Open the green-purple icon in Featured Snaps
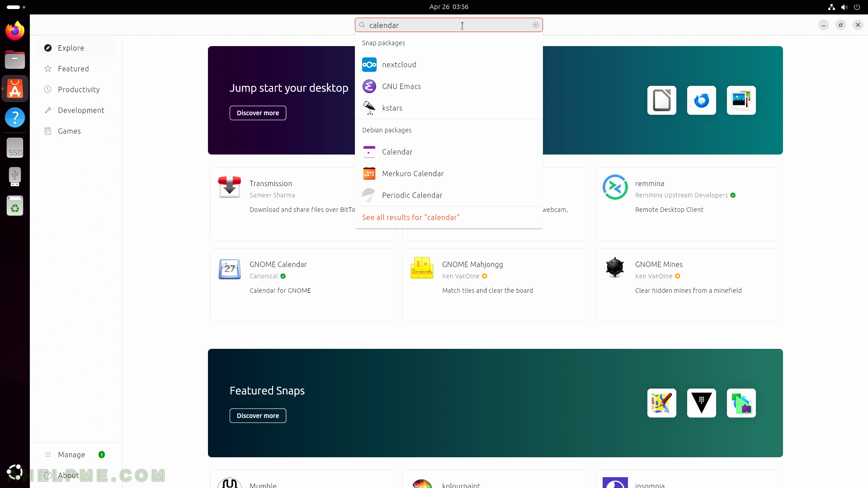 [741, 403]
